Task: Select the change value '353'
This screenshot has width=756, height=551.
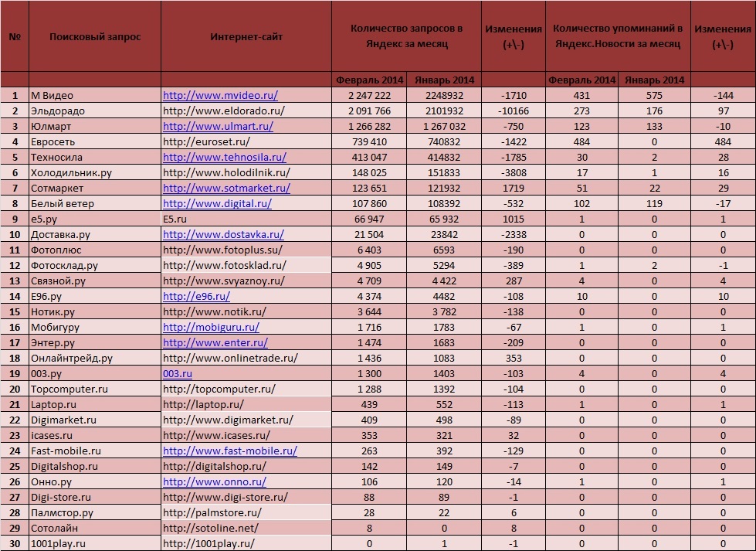Action: (x=514, y=358)
